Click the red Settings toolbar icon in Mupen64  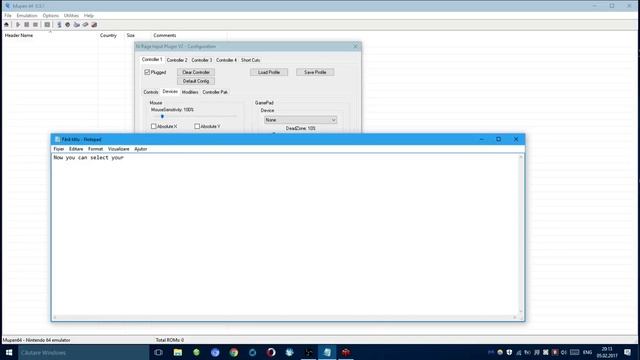tap(94, 24)
